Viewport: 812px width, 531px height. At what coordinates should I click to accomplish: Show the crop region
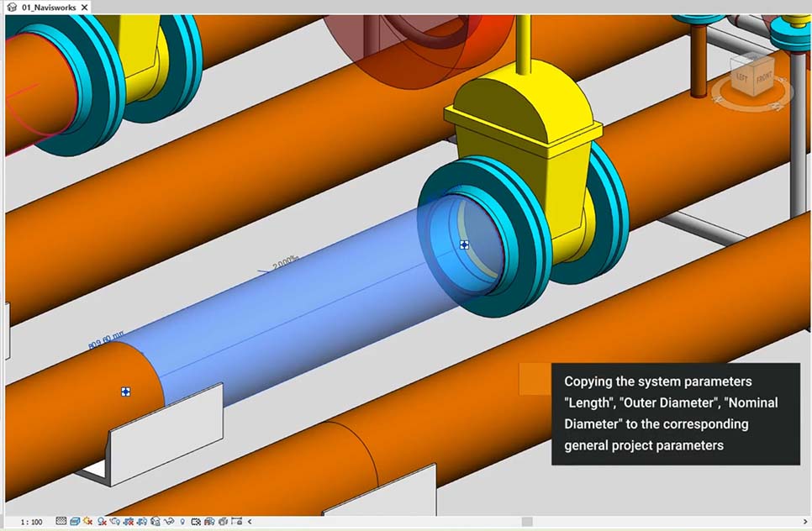141,522
